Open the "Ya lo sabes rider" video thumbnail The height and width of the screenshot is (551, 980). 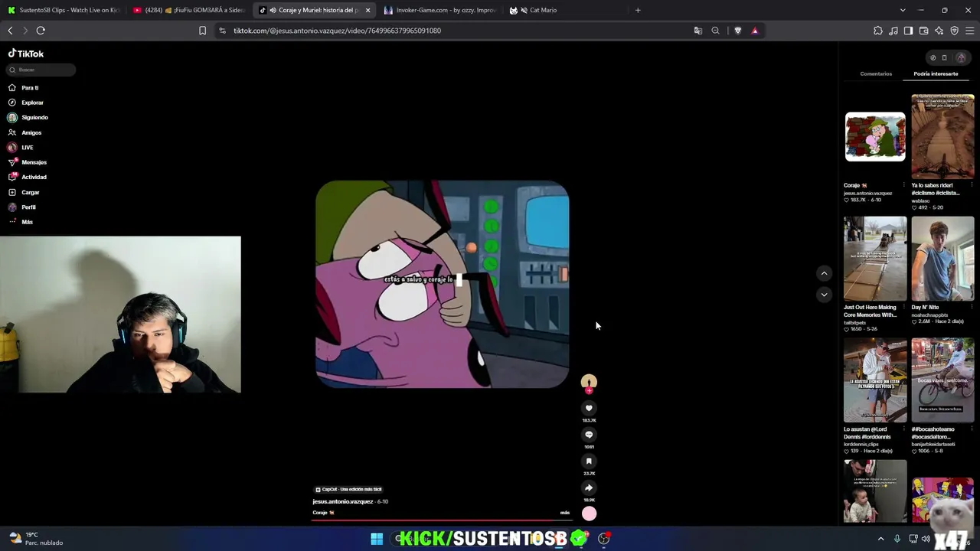[x=942, y=137]
